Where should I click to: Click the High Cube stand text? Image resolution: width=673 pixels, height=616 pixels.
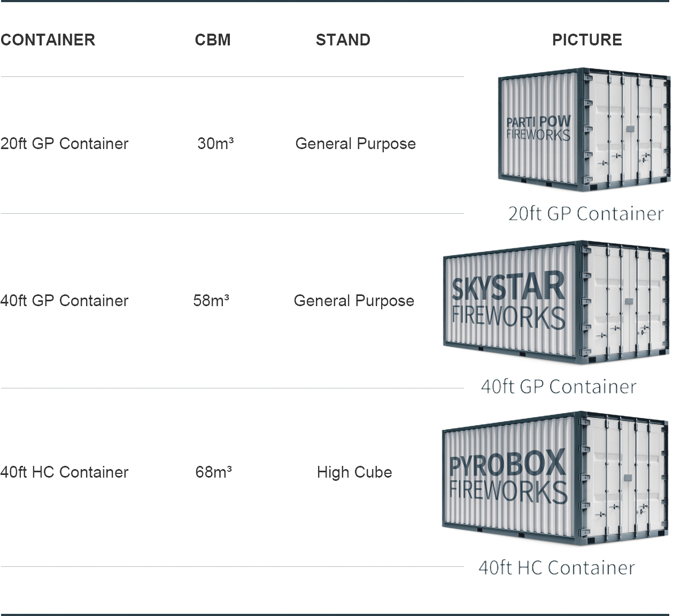point(354,472)
